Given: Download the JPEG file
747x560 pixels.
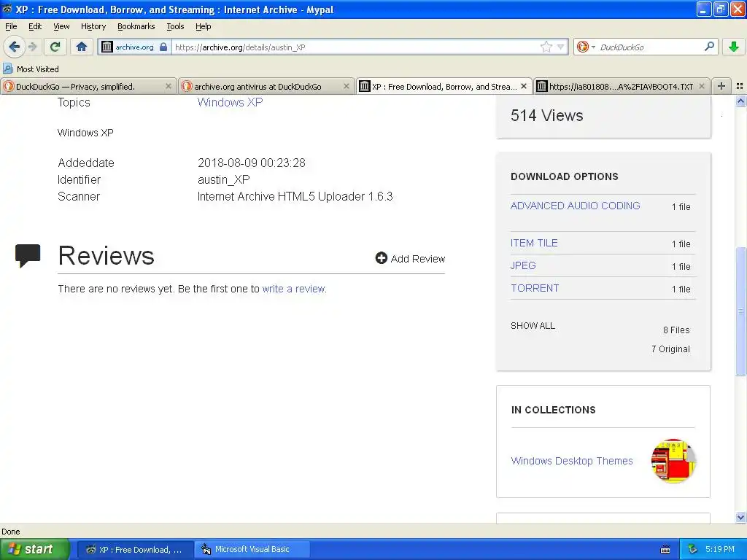Looking at the screenshot, I should coord(523,265).
